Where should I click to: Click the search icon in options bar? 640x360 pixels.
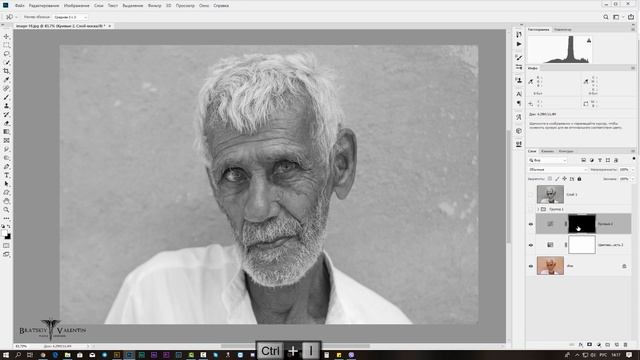(x=606, y=17)
